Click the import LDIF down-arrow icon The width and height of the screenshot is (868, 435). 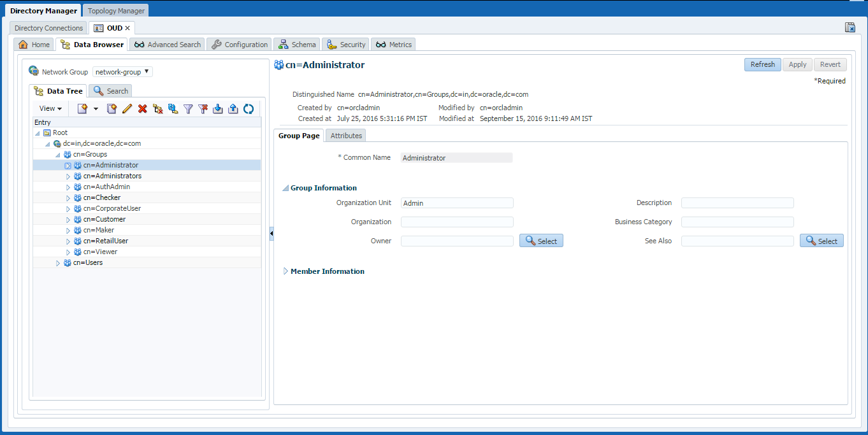click(x=218, y=109)
